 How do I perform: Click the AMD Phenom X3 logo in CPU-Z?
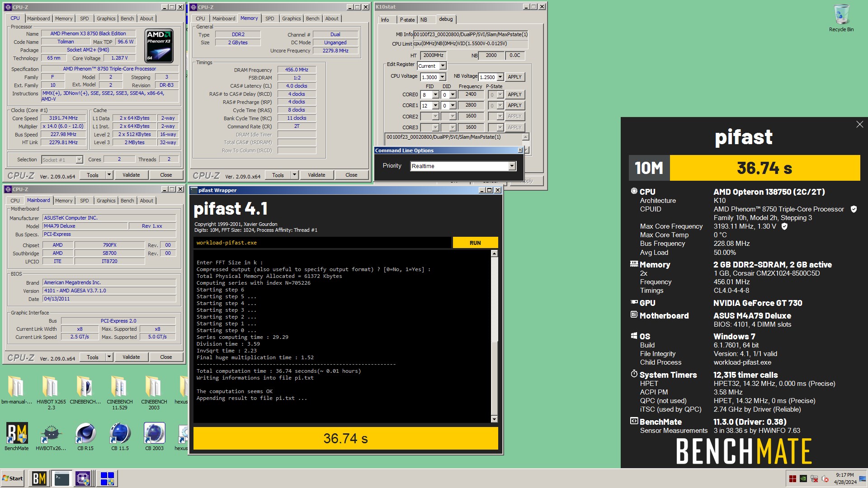click(x=159, y=46)
